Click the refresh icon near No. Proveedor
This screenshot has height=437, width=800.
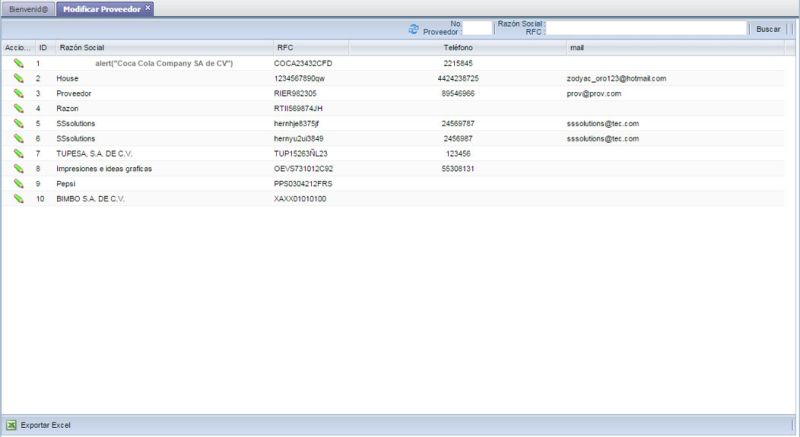414,29
